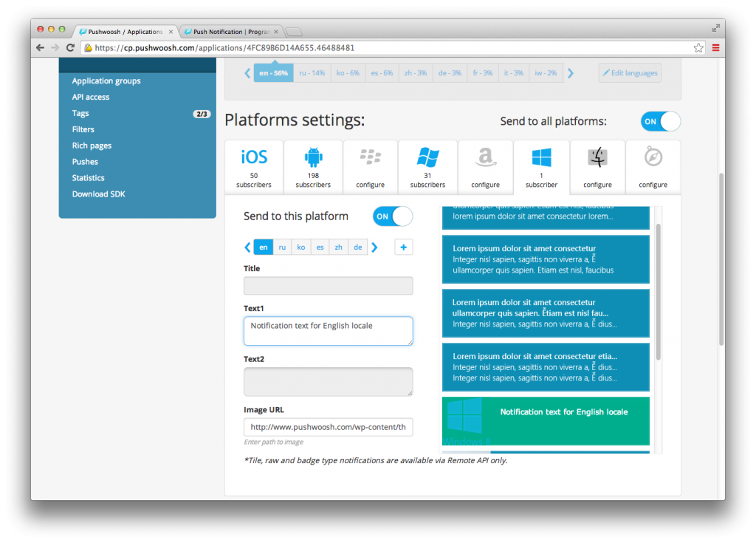The height and width of the screenshot is (543, 756).
Task: Switch platform language to ko
Action: pyautogui.click(x=301, y=247)
